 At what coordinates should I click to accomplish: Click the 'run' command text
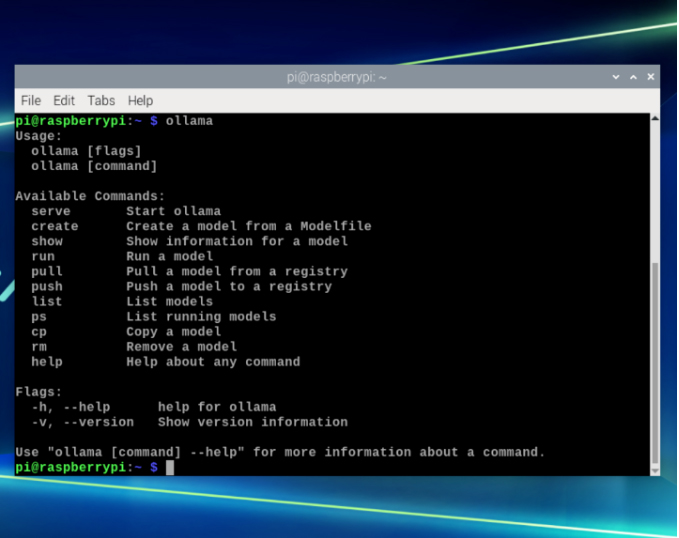43,256
